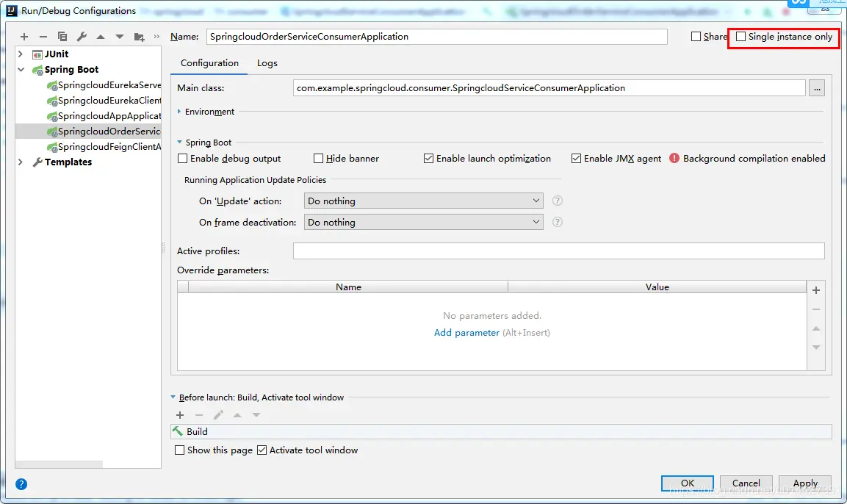Copy the selected configuration

(62, 37)
